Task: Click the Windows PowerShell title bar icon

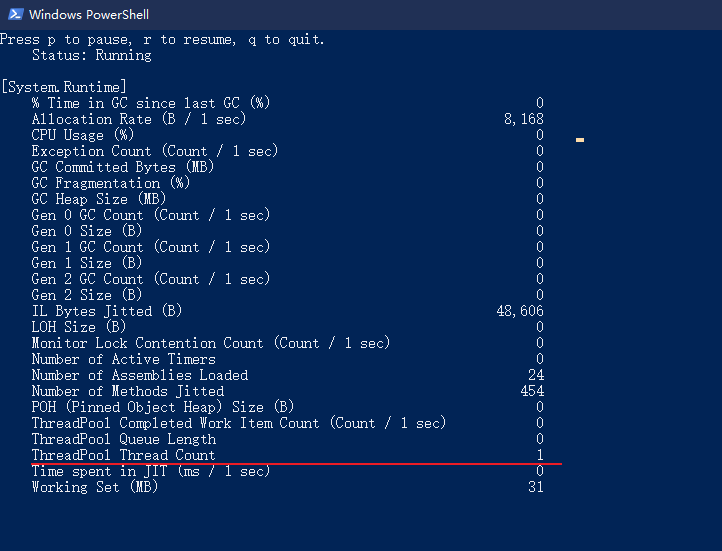Action: point(14,14)
